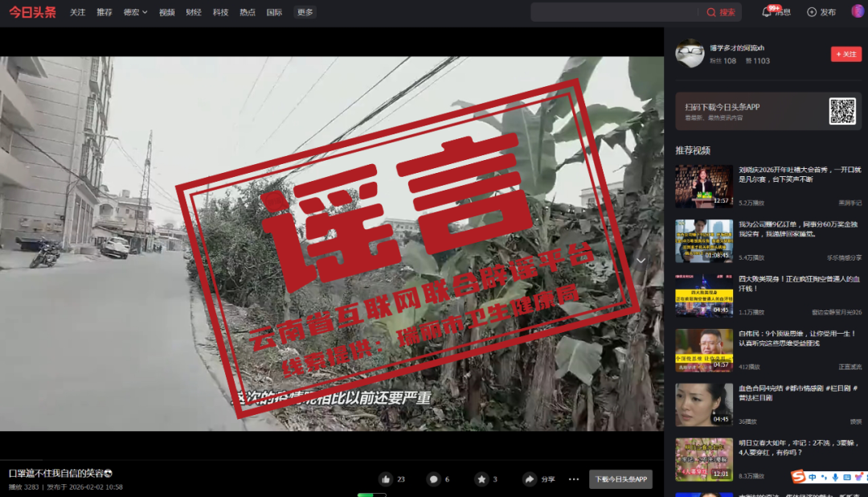Favorite the video with star icon
868x497 pixels.
[481, 479]
